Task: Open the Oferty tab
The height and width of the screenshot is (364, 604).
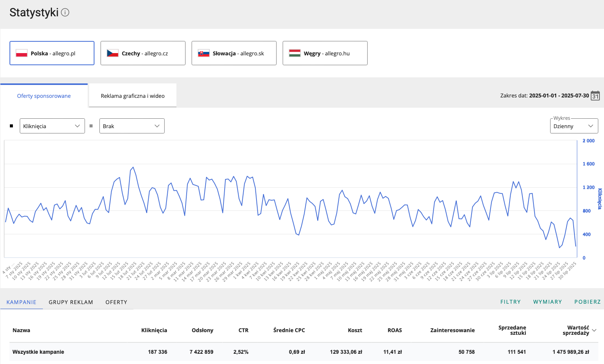Action: point(116,302)
